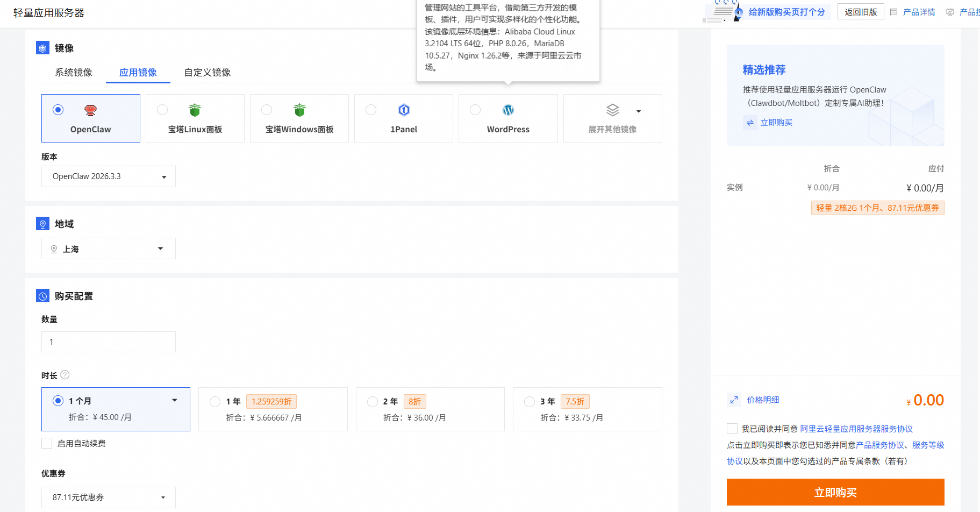Open the 阿里云轻量应用服务器服务协议 link
980x512 pixels.
857,429
